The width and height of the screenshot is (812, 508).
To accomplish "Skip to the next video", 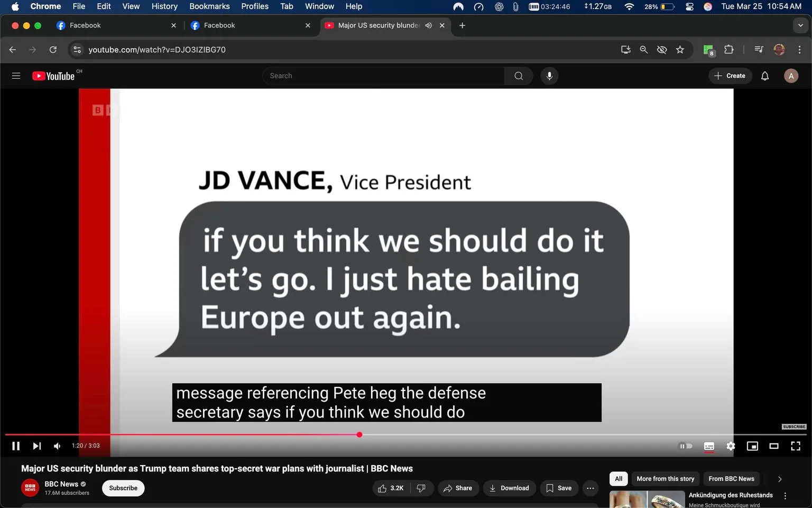I will (36, 446).
